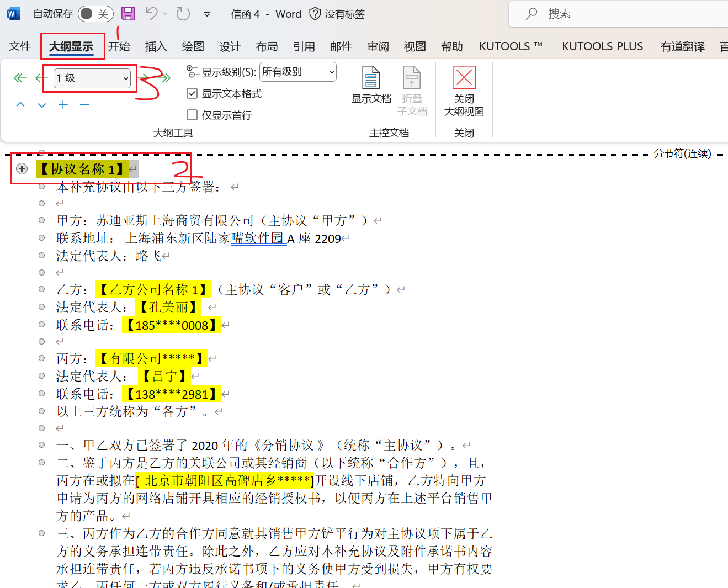The image size is (728, 588).
Task: Select the heading text 【协议名称 1】
Action: 81,169
